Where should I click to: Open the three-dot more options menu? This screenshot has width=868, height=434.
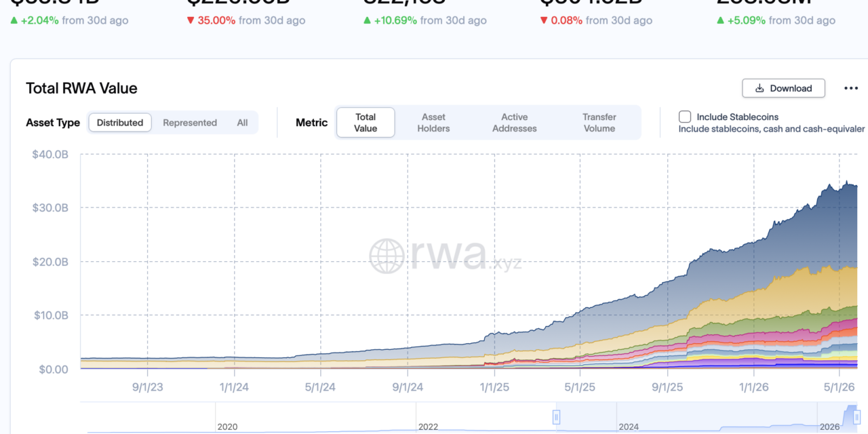pos(851,88)
